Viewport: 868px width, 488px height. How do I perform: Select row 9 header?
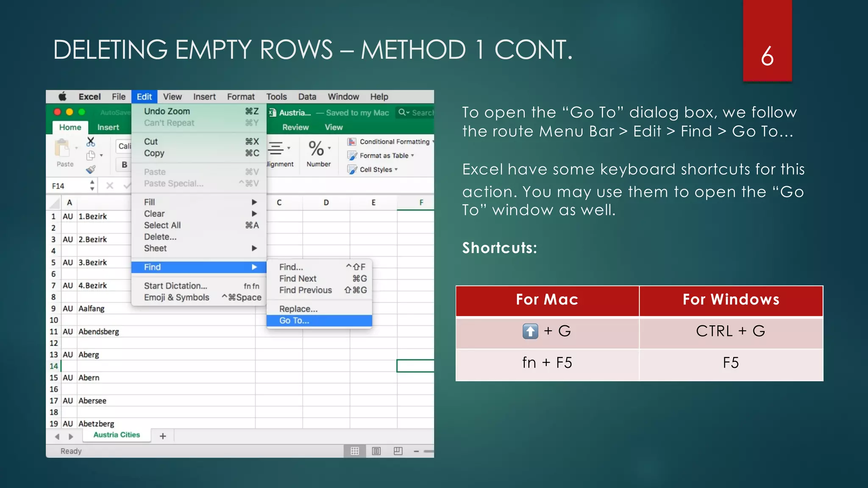click(x=53, y=308)
